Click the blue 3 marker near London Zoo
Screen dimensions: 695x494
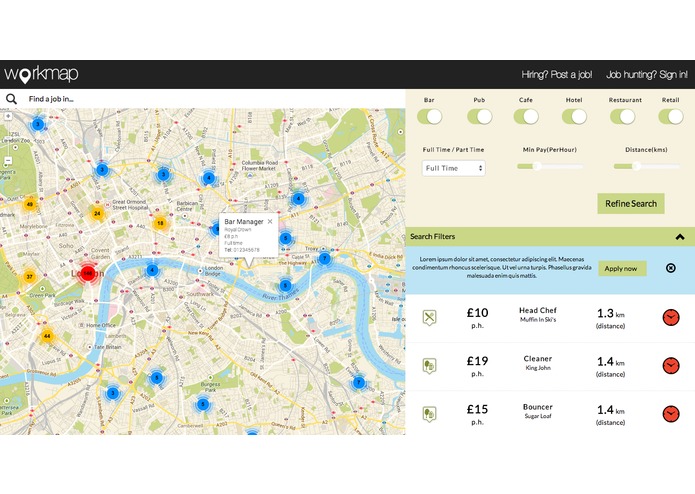(x=38, y=124)
